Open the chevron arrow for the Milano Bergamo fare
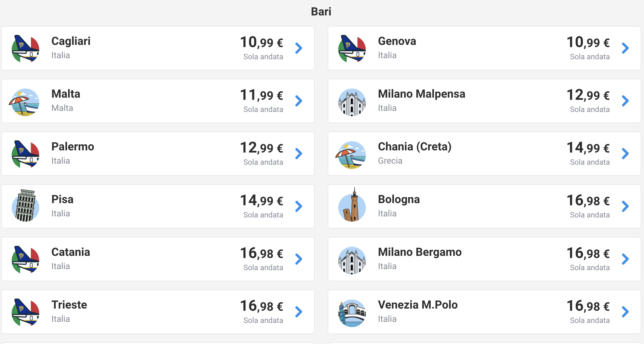 tap(625, 259)
